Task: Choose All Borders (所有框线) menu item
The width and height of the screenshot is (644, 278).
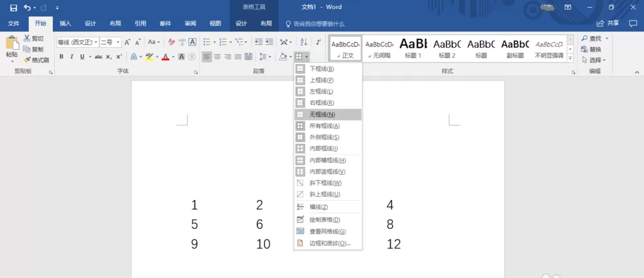Action: coord(328,125)
